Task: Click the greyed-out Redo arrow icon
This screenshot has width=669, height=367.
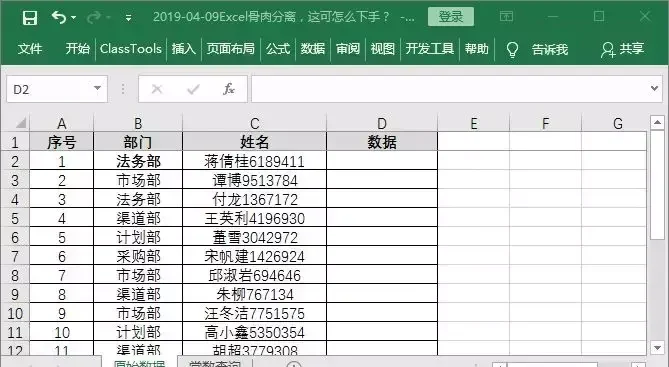Action: tap(93, 17)
